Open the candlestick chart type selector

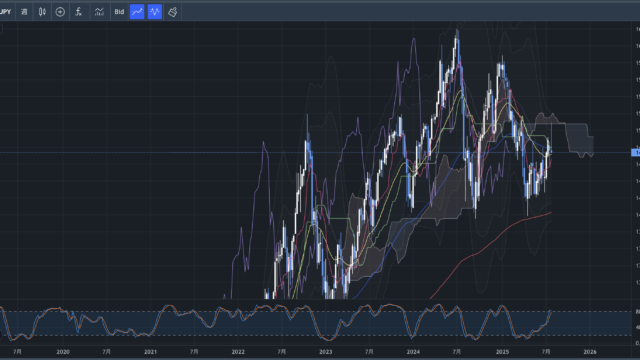click(42, 12)
